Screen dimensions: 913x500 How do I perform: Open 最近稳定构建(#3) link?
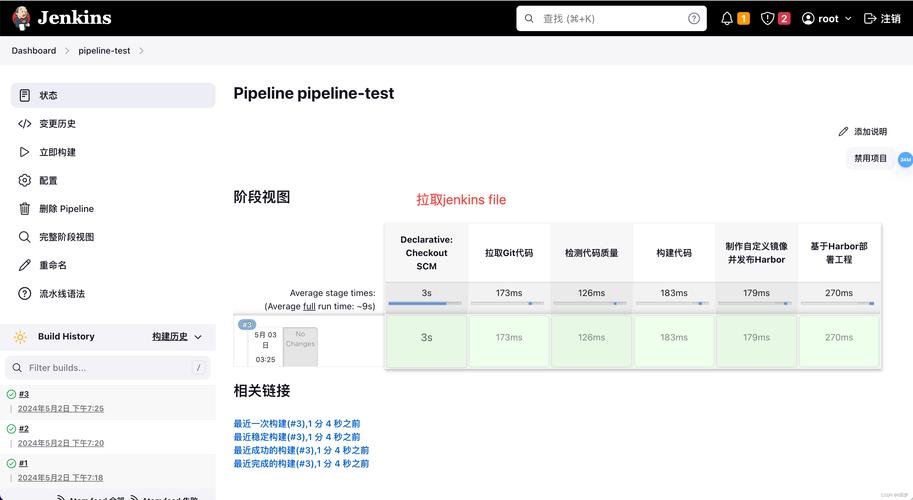(x=297, y=437)
